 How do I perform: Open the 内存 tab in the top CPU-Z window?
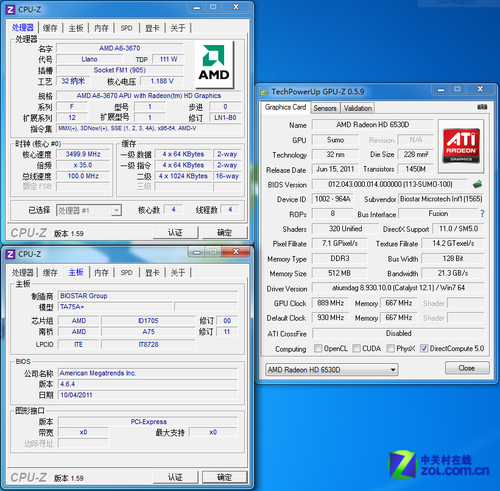click(101, 28)
